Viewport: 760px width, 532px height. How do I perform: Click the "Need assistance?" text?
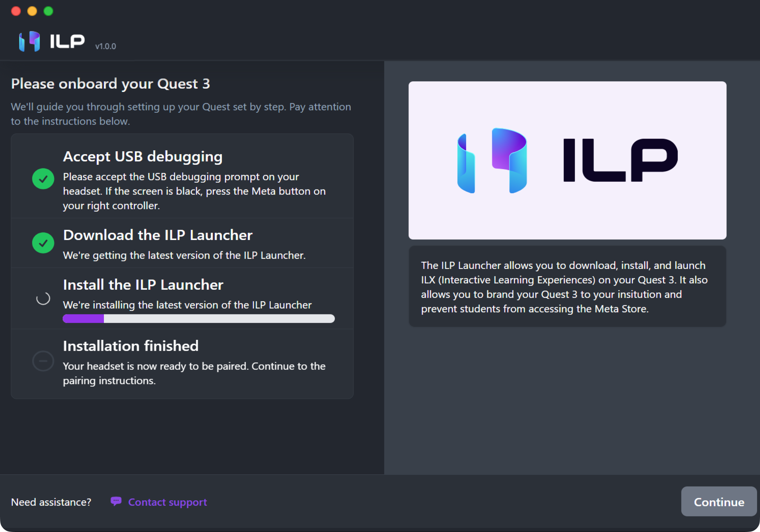click(51, 502)
